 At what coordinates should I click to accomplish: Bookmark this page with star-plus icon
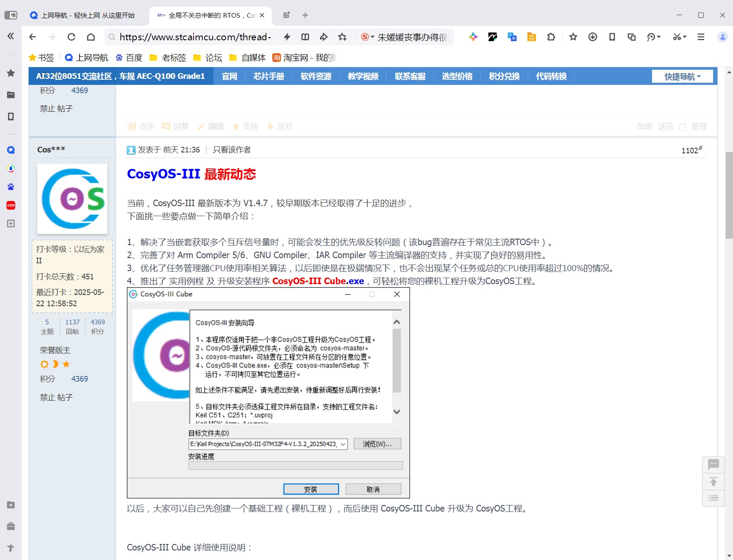[x=342, y=37]
